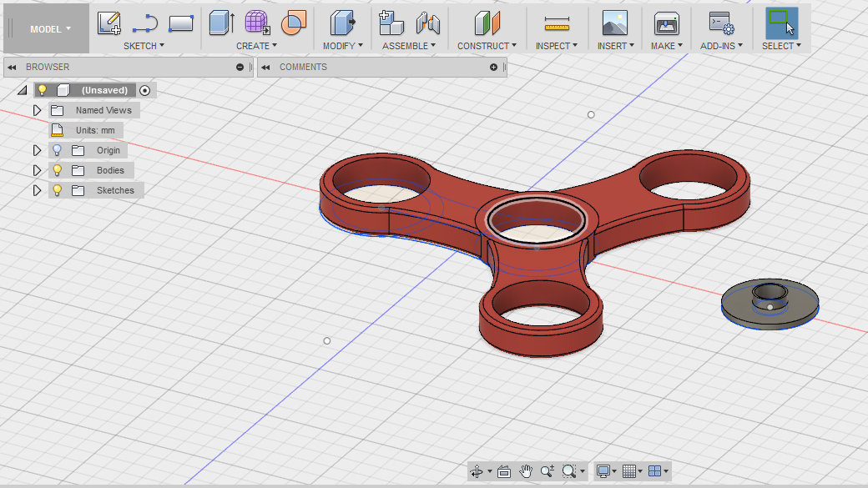This screenshot has width=868, height=488.
Task: Open the MODIFY menu
Action: click(343, 46)
